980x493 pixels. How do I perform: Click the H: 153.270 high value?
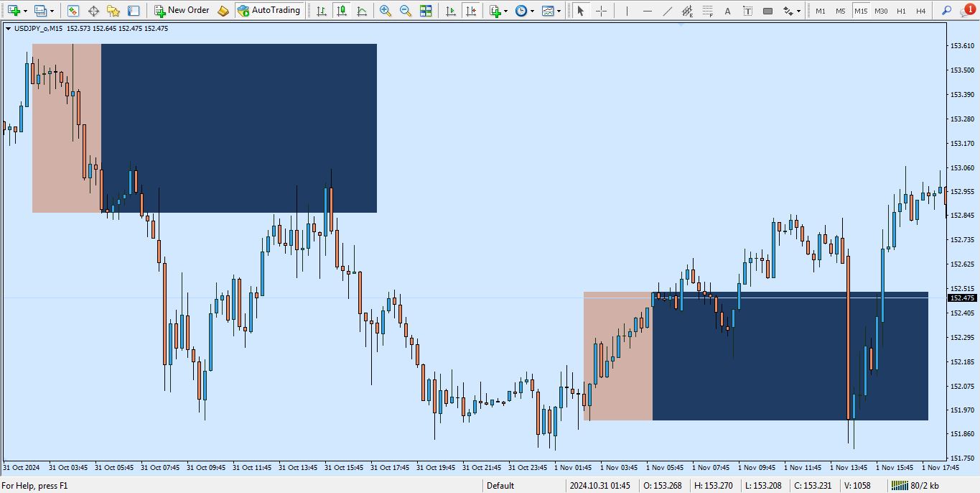[713, 486]
